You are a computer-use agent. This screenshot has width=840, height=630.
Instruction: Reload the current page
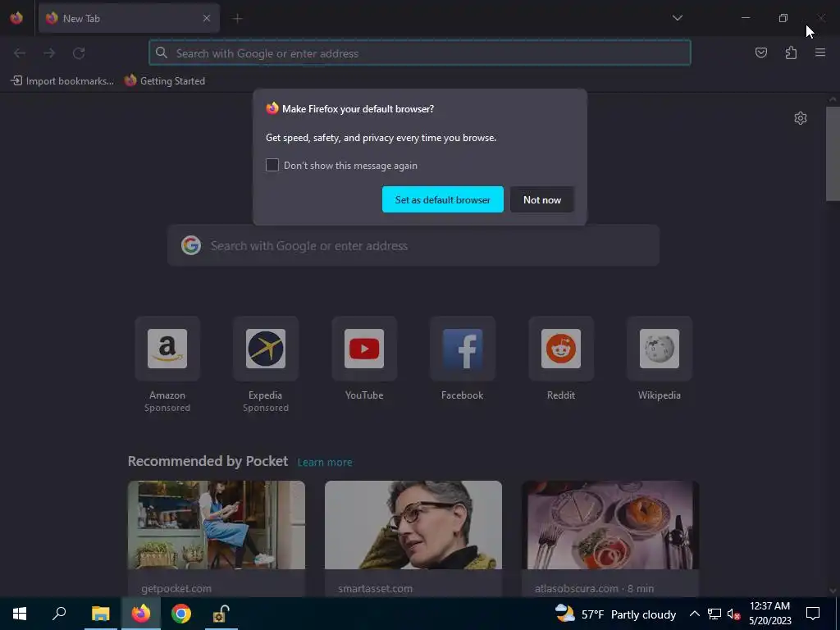coord(79,53)
